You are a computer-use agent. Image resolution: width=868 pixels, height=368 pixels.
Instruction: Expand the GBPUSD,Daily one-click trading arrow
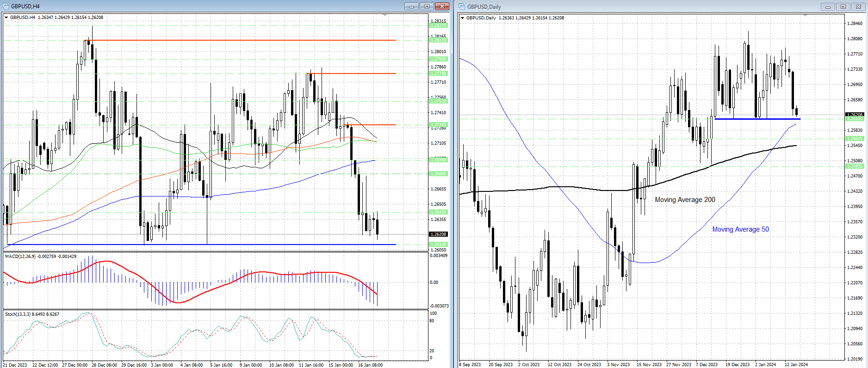point(463,18)
